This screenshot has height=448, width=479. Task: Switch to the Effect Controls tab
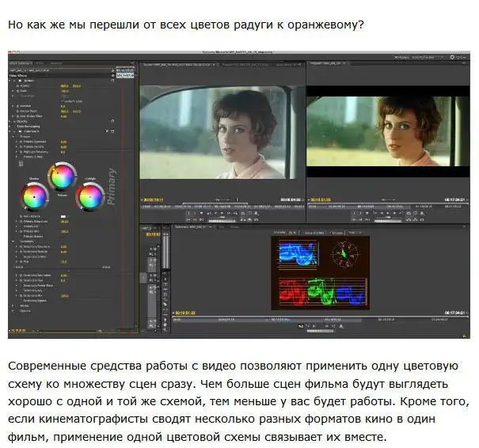22,63
